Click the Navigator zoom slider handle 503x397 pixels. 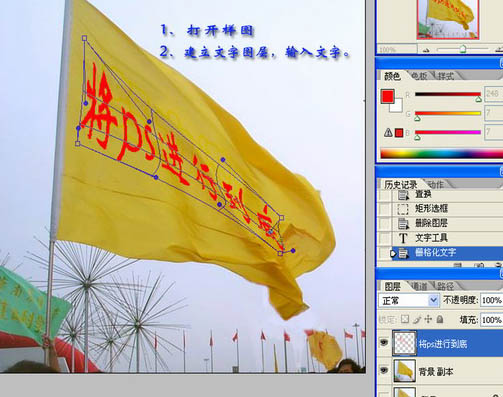pyautogui.click(x=463, y=49)
